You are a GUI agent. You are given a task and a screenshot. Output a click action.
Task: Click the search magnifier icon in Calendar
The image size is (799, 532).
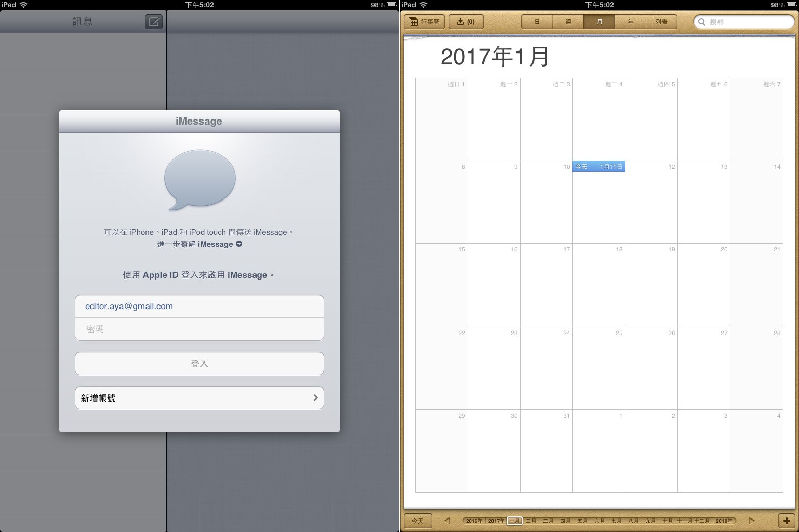click(702, 22)
